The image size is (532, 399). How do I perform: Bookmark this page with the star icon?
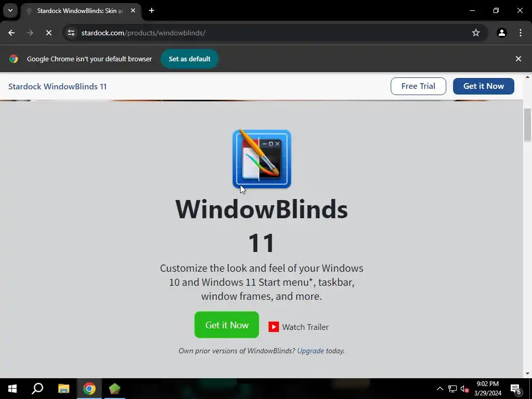(x=476, y=33)
